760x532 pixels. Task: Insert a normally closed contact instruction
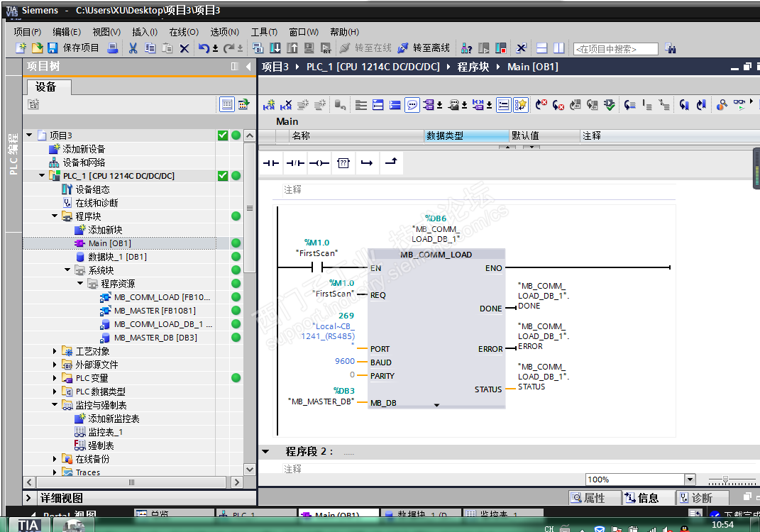pyautogui.click(x=295, y=163)
